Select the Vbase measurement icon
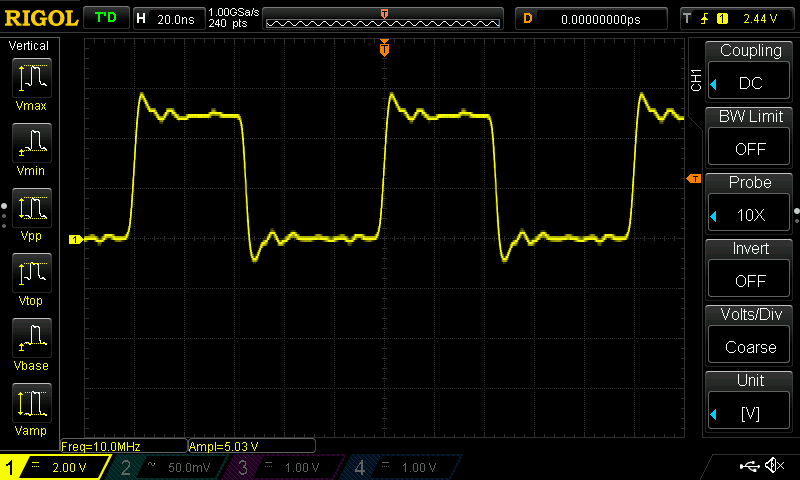The image size is (800, 480). click(32, 338)
